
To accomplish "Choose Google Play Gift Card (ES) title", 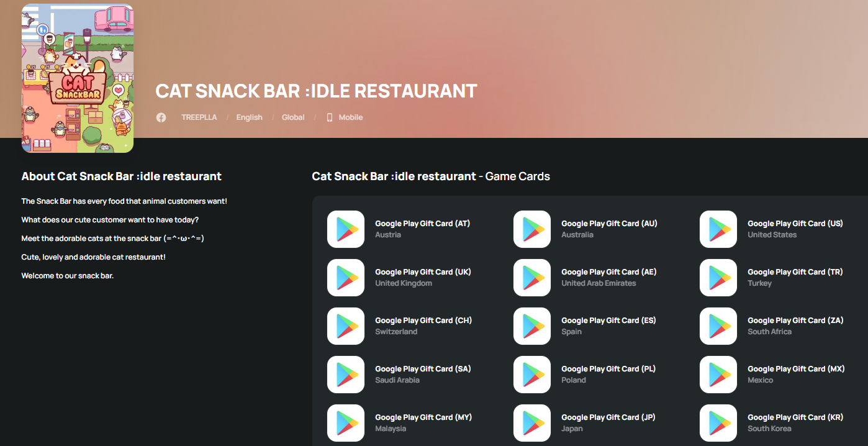I will tap(608, 321).
